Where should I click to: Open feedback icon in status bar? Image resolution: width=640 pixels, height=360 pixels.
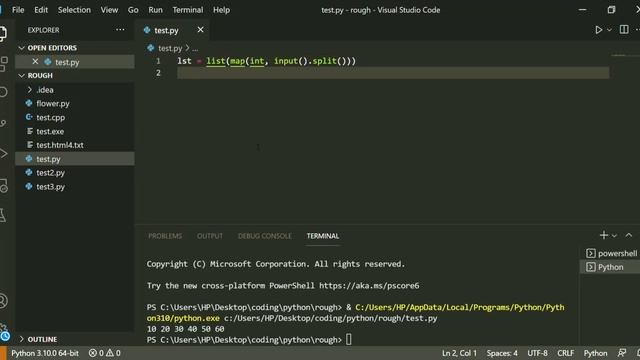pos(622,353)
